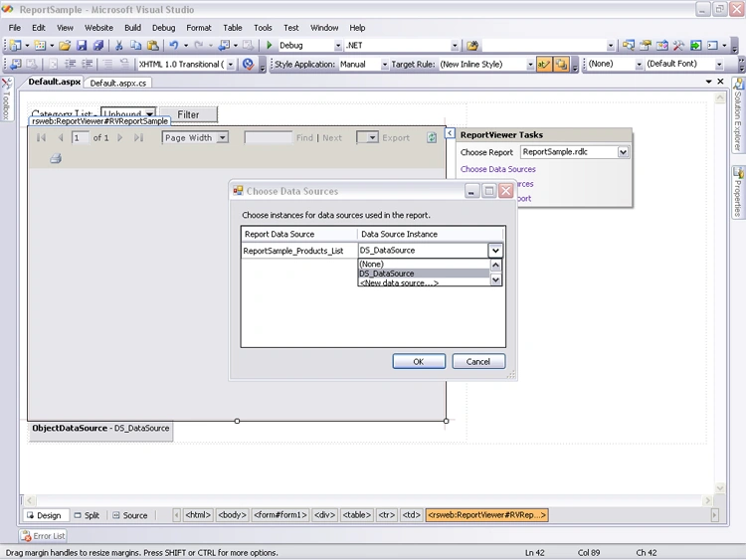Click the Copy icon in the toolbar
The width and height of the screenshot is (746, 560).
tap(136, 45)
